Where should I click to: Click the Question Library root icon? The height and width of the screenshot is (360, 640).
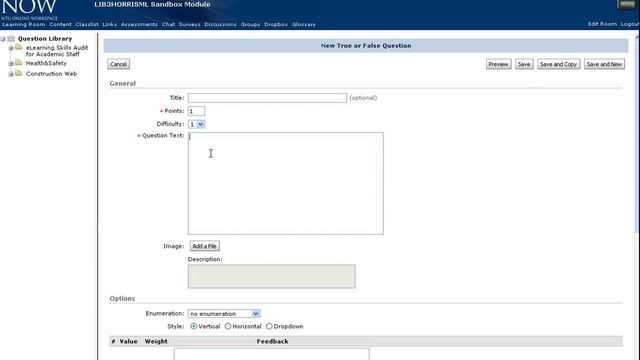pos(11,38)
